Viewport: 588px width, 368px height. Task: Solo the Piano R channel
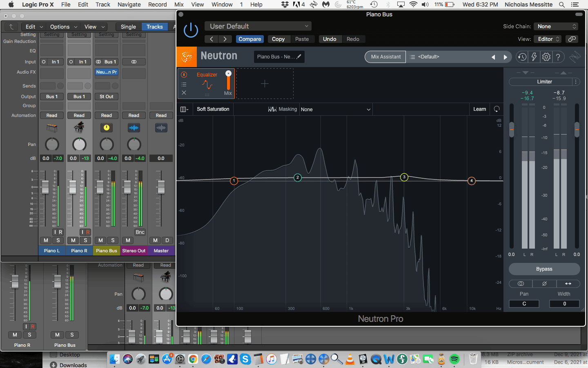[x=85, y=240]
